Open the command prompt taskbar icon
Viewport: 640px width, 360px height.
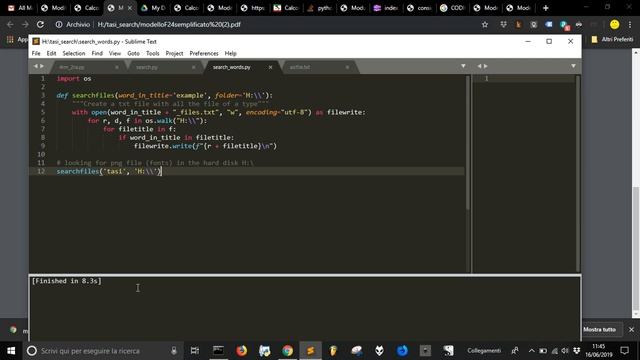(218, 351)
